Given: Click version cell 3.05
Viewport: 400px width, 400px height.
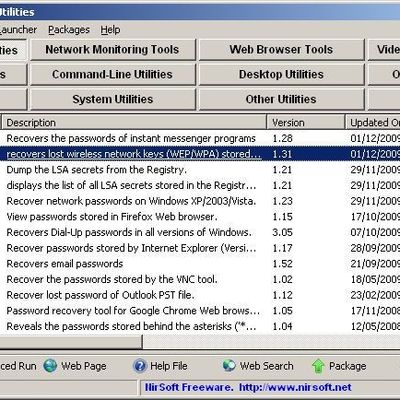Looking at the screenshot, I should pyautogui.click(x=282, y=232).
